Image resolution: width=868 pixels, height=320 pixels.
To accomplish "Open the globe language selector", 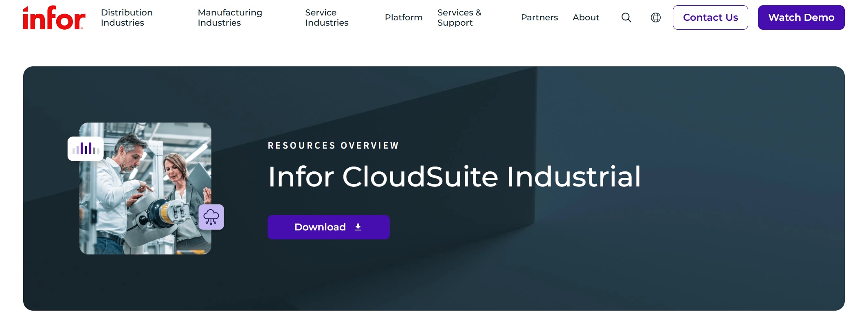I will [656, 18].
